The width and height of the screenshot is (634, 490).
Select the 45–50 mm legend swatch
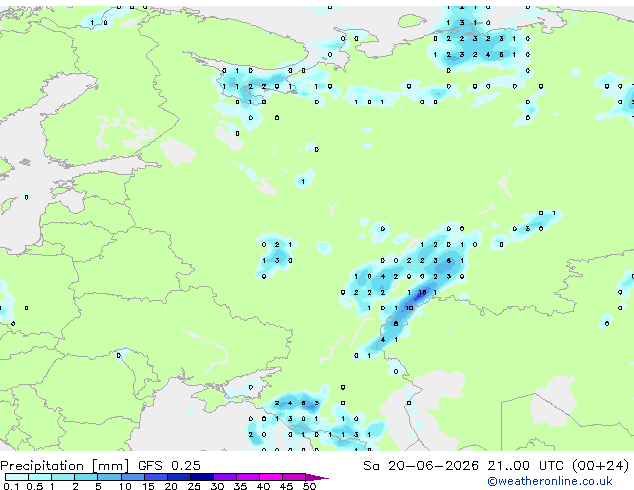click(x=294, y=477)
